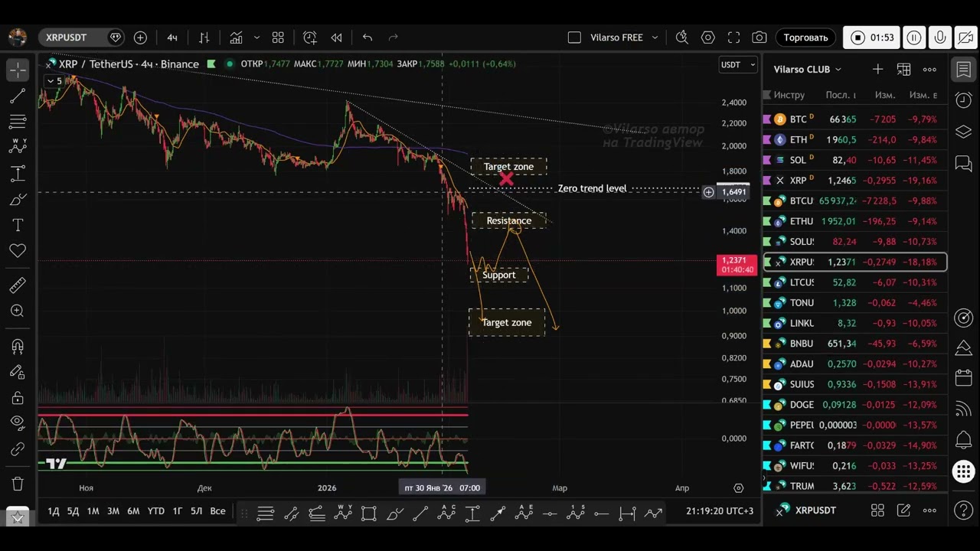Viewport: 980px width, 551px height.
Task: Open the heart icons tool
Action: pyautogui.click(x=18, y=251)
